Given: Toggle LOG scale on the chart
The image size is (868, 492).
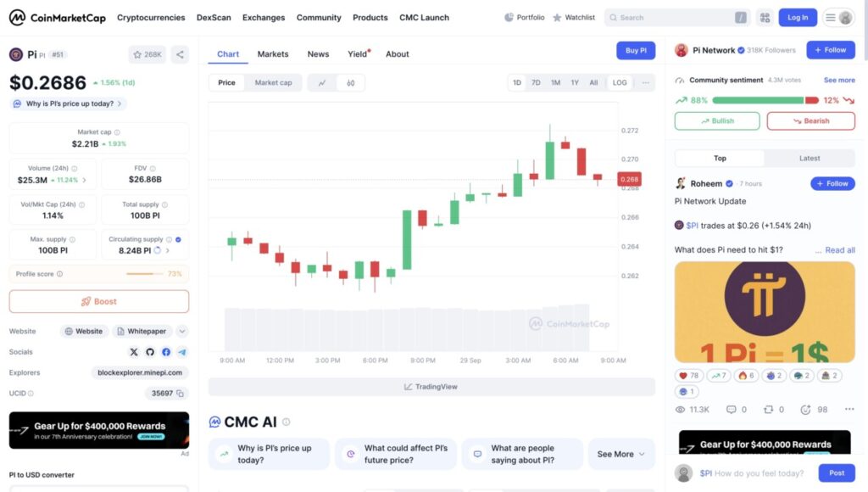Looking at the screenshot, I should coord(619,82).
